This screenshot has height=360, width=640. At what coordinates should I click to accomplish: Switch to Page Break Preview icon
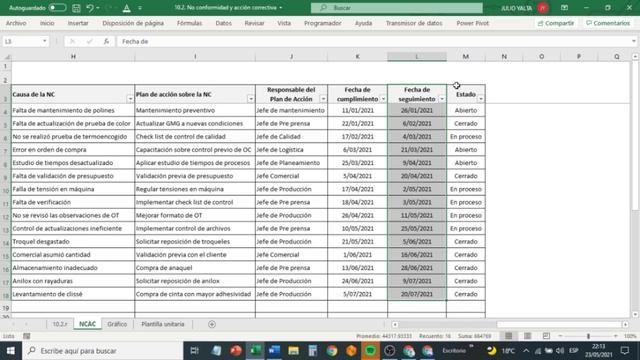[546, 336]
